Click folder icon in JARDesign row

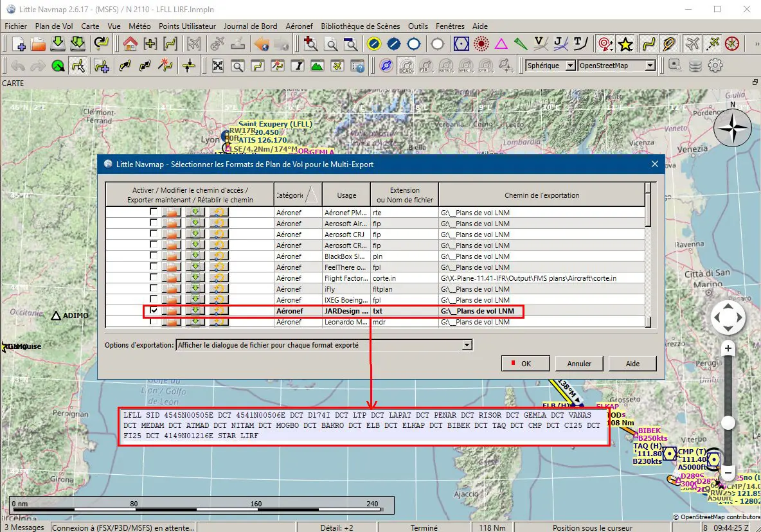(x=172, y=311)
